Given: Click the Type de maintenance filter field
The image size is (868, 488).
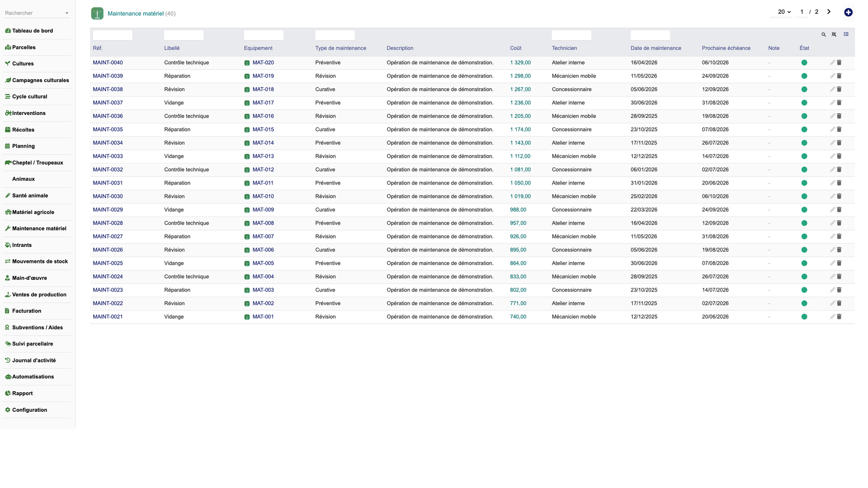Looking at the screenshot, I should tap(335, 35).
